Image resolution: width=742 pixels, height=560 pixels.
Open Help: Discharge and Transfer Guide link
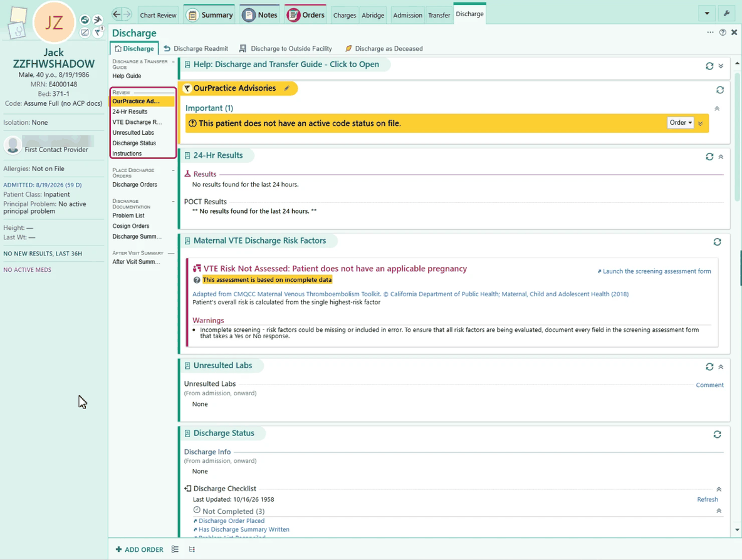286,65
